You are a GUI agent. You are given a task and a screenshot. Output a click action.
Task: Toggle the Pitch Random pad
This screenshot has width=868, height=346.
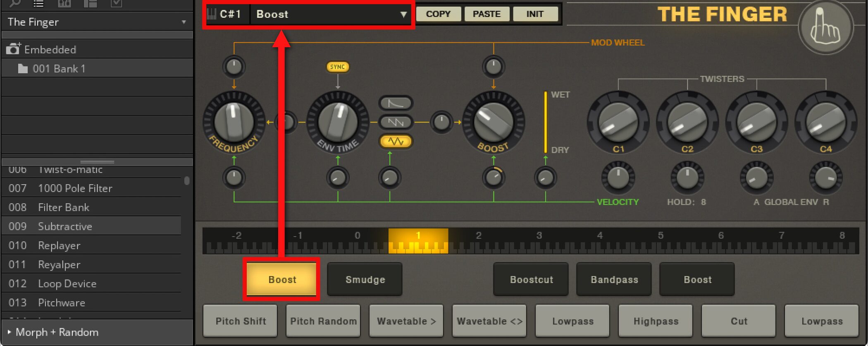(x=323, y=321)
